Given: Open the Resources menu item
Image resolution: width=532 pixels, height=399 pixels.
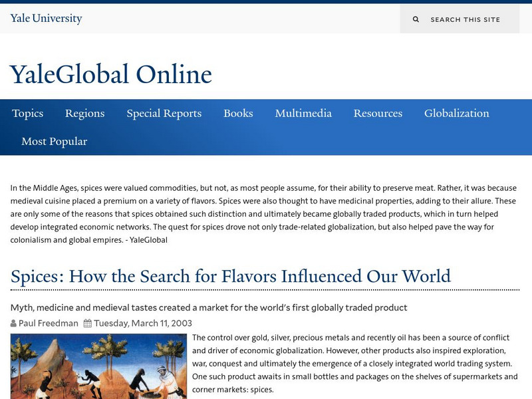Looking at the screenshot, I should pos(378,113).
